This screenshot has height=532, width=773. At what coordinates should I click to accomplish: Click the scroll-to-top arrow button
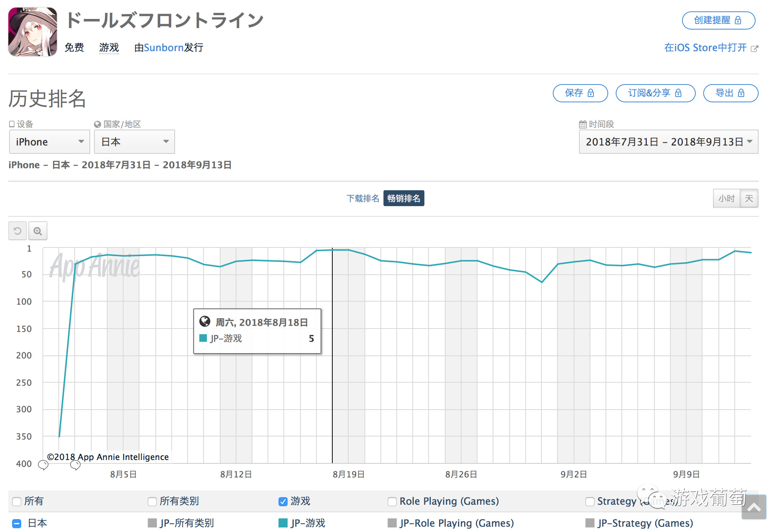coord(754,507)
